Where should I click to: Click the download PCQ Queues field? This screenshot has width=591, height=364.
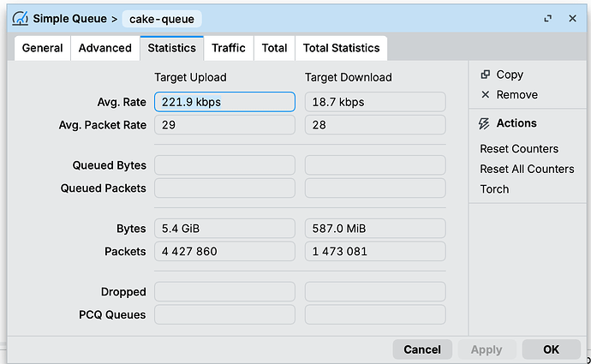(x=375, y=314)
